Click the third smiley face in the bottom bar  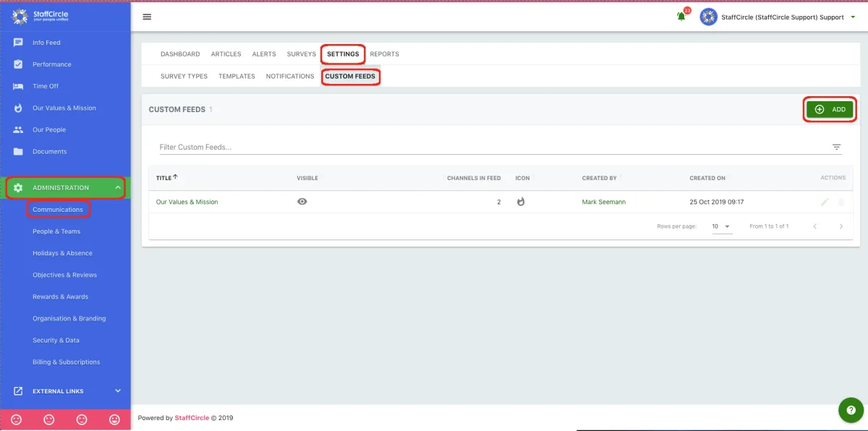coord(82,419)
